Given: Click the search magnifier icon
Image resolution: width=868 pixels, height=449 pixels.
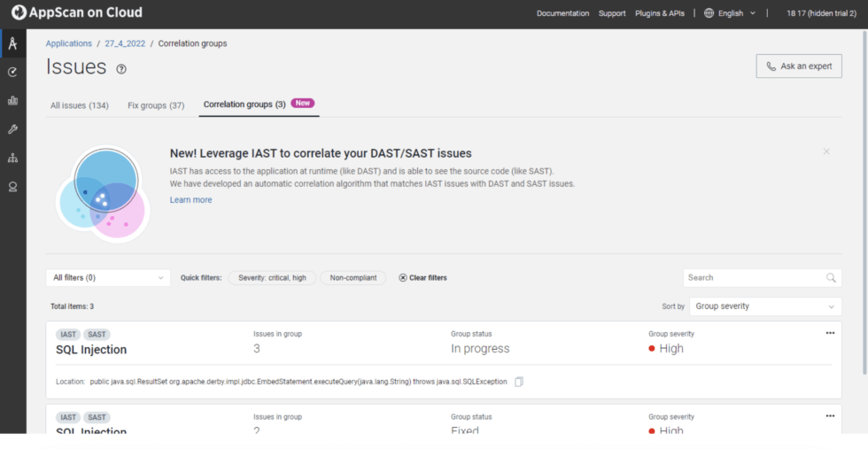Looking at the screenshot, I should coord(831,278).
